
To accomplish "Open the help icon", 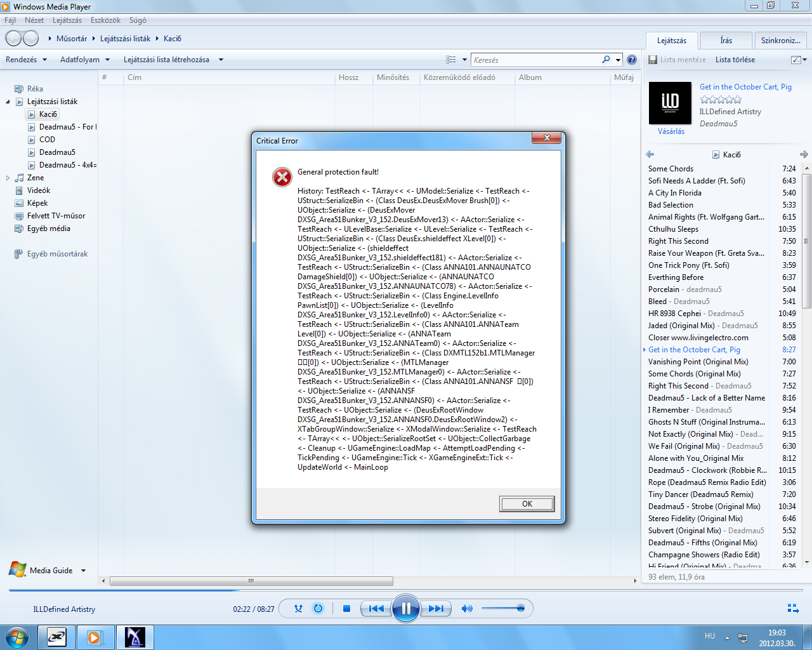I will (x=632, y=60).
